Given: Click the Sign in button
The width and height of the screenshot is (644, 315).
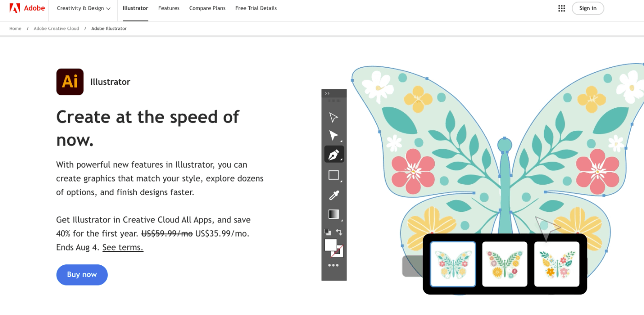Looking at the screenshot, I should (588, 8).
